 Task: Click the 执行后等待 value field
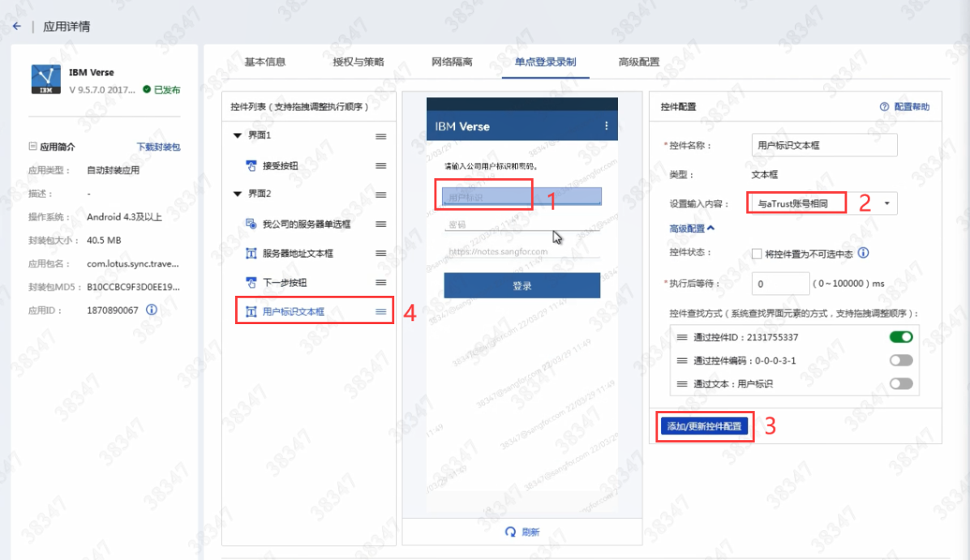[780, 284]
